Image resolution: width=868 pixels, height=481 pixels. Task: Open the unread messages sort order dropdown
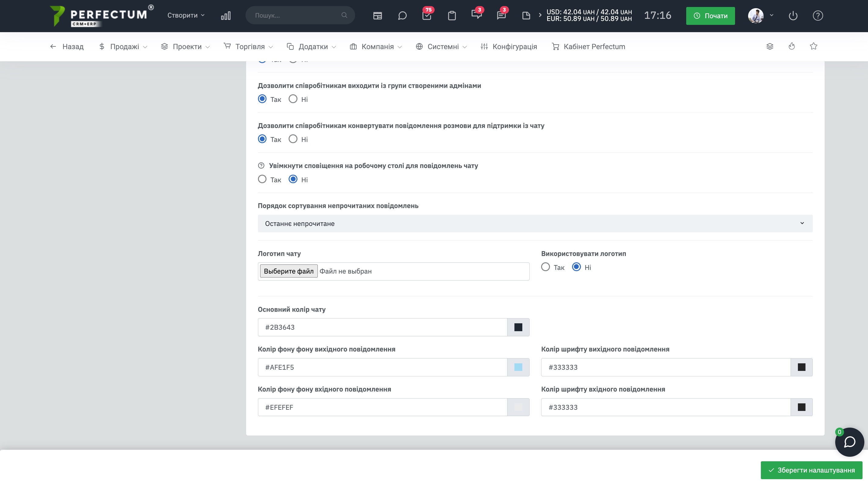pos(535,223)
